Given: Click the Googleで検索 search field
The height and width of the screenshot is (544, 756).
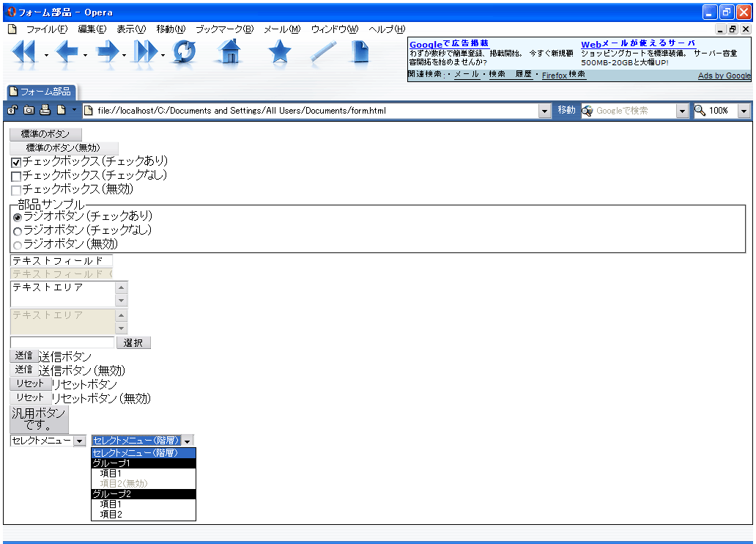Looking at the screenshot, I should pos(634,111).
